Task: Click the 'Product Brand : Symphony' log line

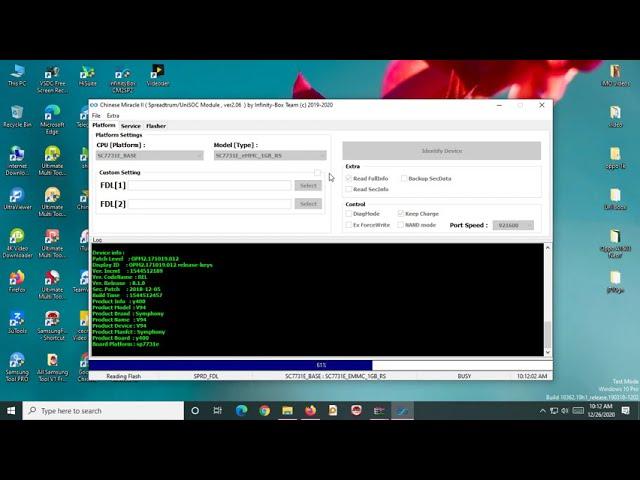Action: click(128, 313)
